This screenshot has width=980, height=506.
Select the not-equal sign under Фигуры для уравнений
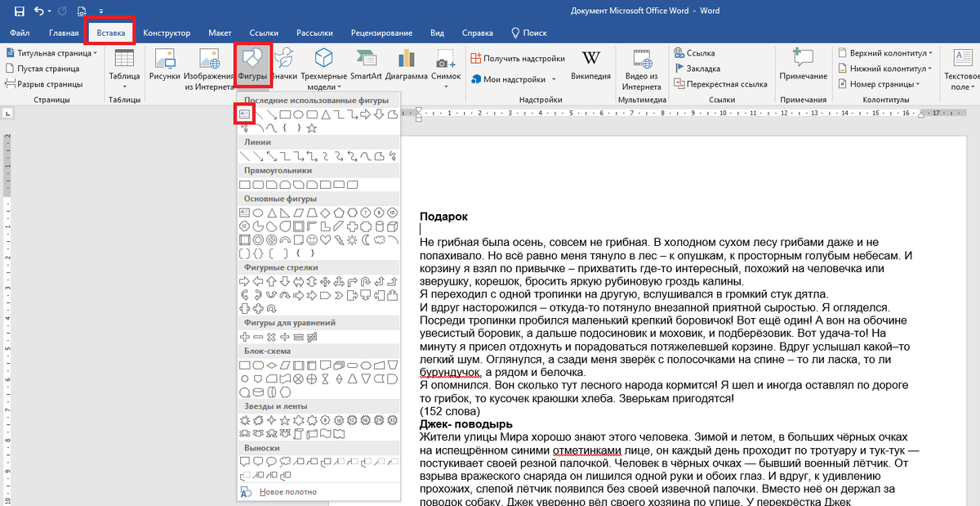click(310, 337)
